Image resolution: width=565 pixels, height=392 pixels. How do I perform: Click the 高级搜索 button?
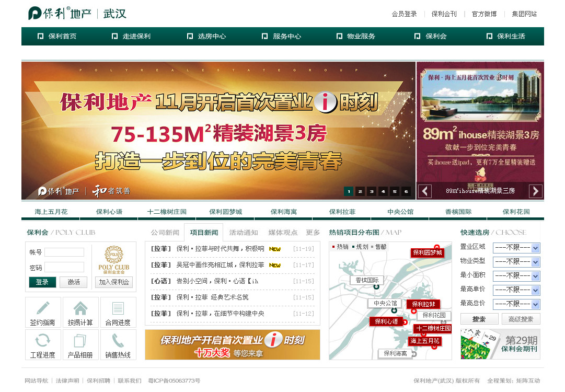[521, 319]
